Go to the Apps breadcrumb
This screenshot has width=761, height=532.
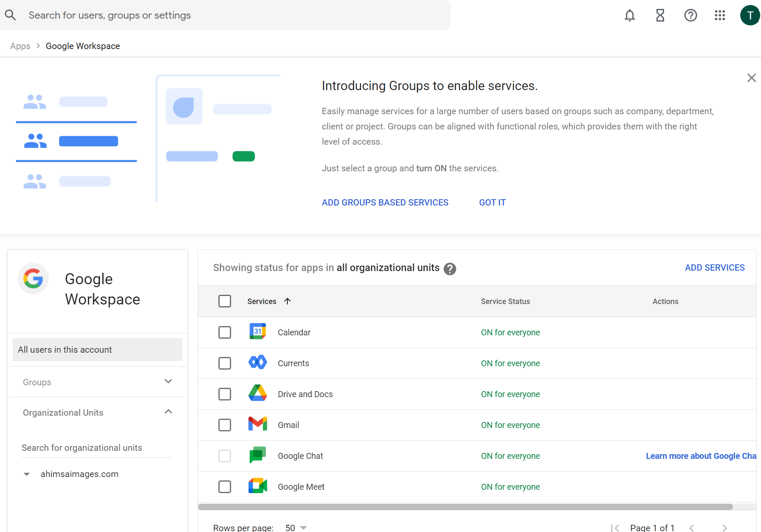coord(20,46)
